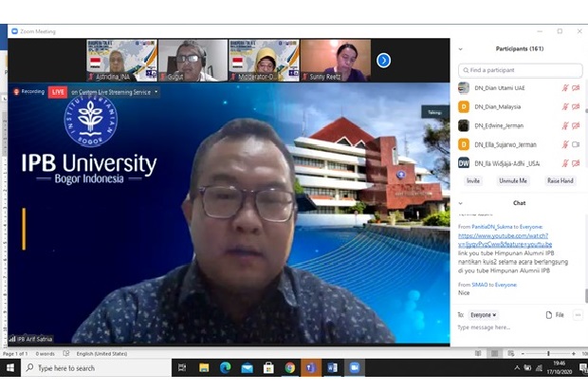Open Microsoft Store from the taskbar
588x392 pixels.
point(268,368)
